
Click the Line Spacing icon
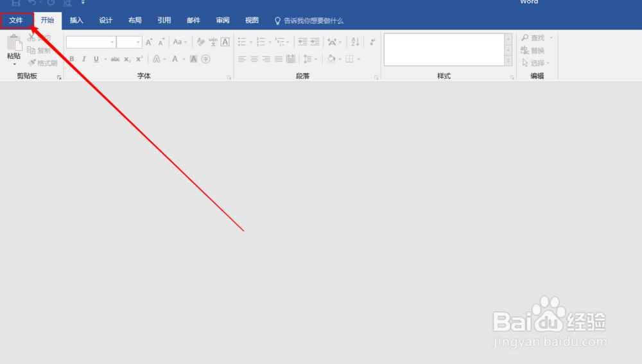[x=308, y=59]
